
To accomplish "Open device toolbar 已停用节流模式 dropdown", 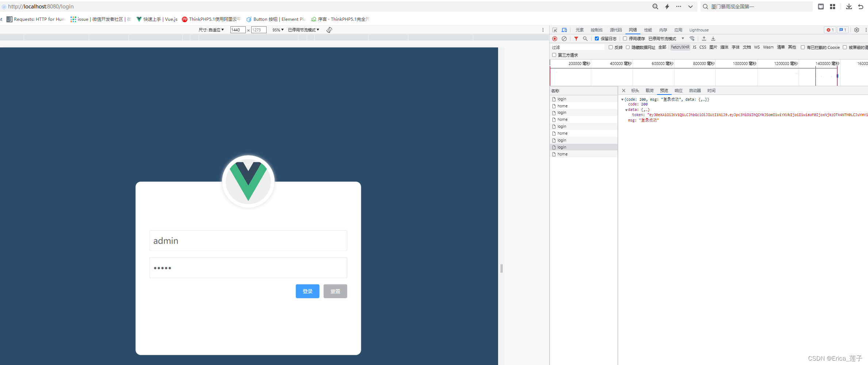I will tap(303, 30).
